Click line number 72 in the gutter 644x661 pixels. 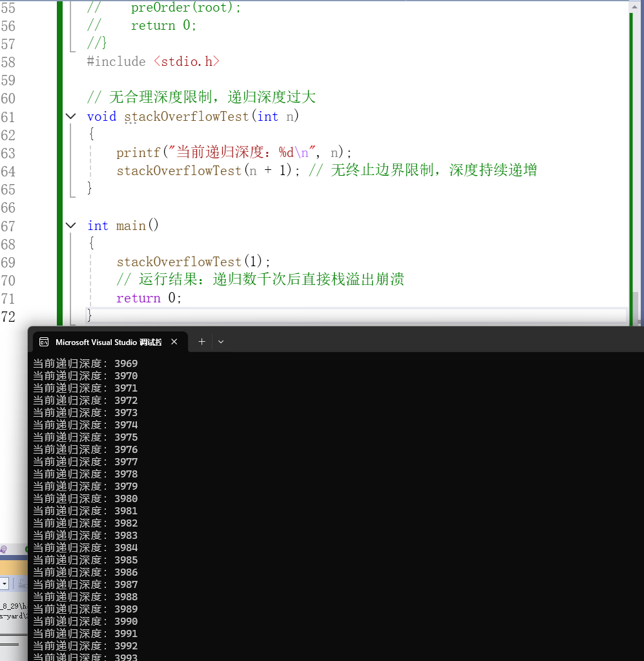8,317
